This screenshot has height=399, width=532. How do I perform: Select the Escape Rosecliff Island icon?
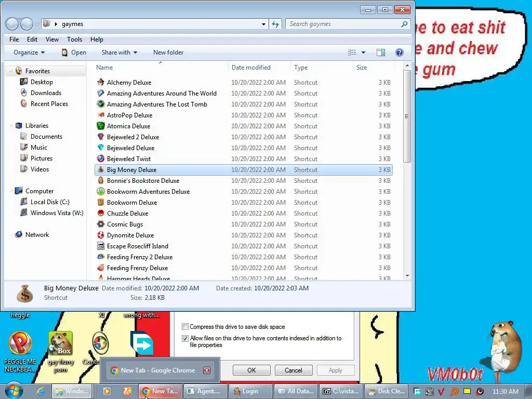point(101,246)
